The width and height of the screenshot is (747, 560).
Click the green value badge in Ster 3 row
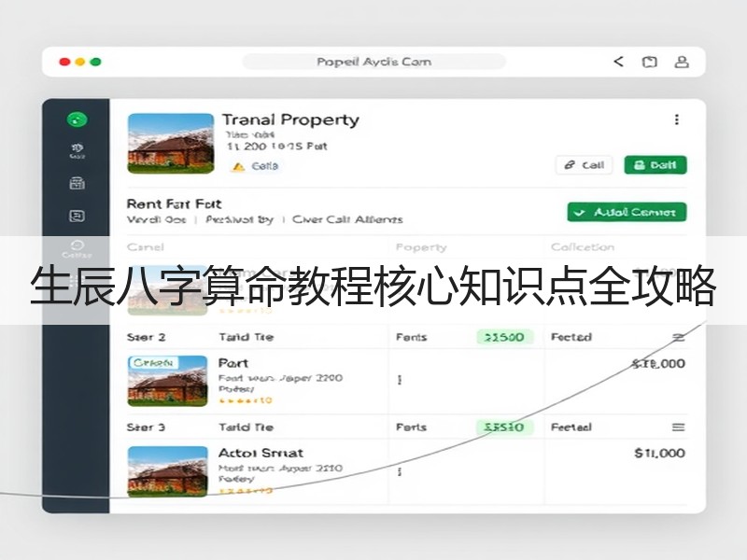(x=504, y=427)
